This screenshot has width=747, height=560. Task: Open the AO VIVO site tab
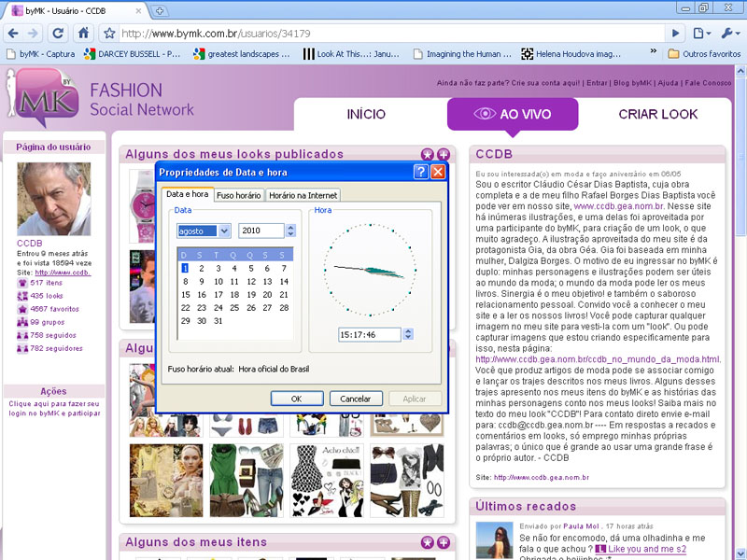coord(513,114)
